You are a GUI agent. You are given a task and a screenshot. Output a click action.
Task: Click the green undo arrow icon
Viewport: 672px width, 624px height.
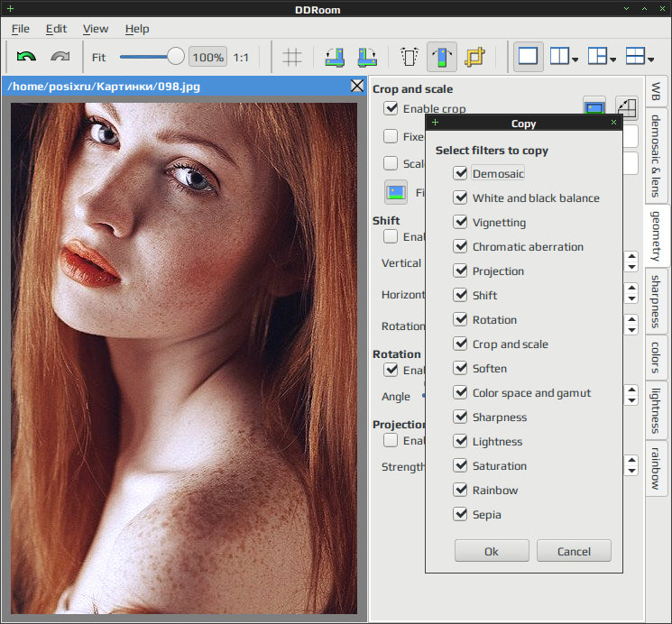pyautogui.click(x=26, y=57)
